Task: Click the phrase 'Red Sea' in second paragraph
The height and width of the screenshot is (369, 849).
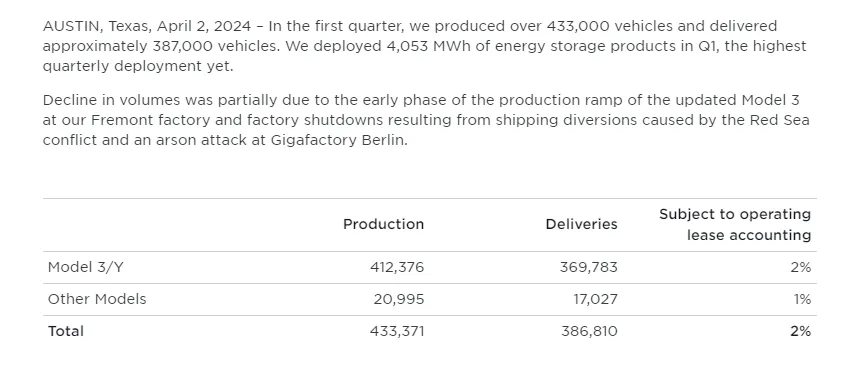Action: [x=779, y=120]
